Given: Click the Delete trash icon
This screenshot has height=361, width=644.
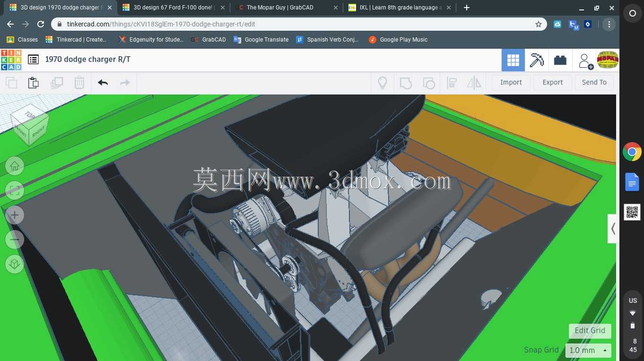Looking at the screenshot, I should [79, 83].
